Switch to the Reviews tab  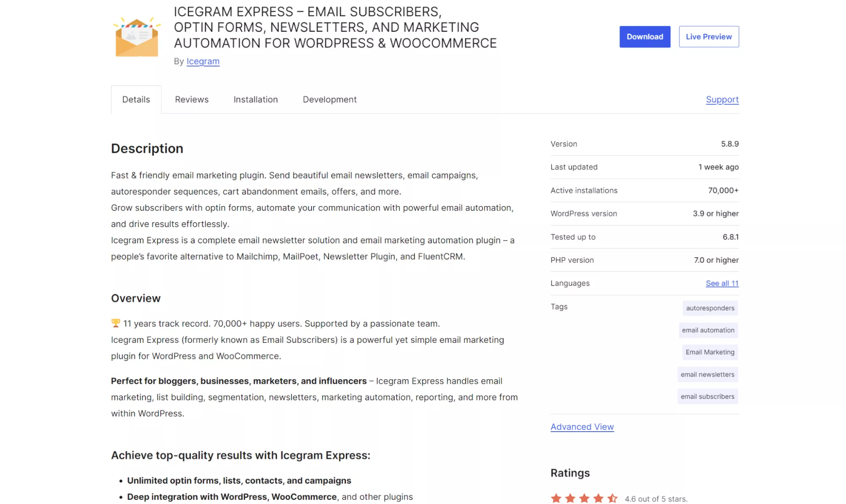point(192,99)
